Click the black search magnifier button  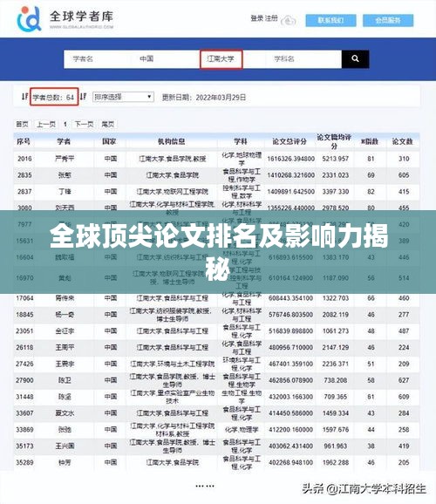pyautogui.click(x=355, y=58)
